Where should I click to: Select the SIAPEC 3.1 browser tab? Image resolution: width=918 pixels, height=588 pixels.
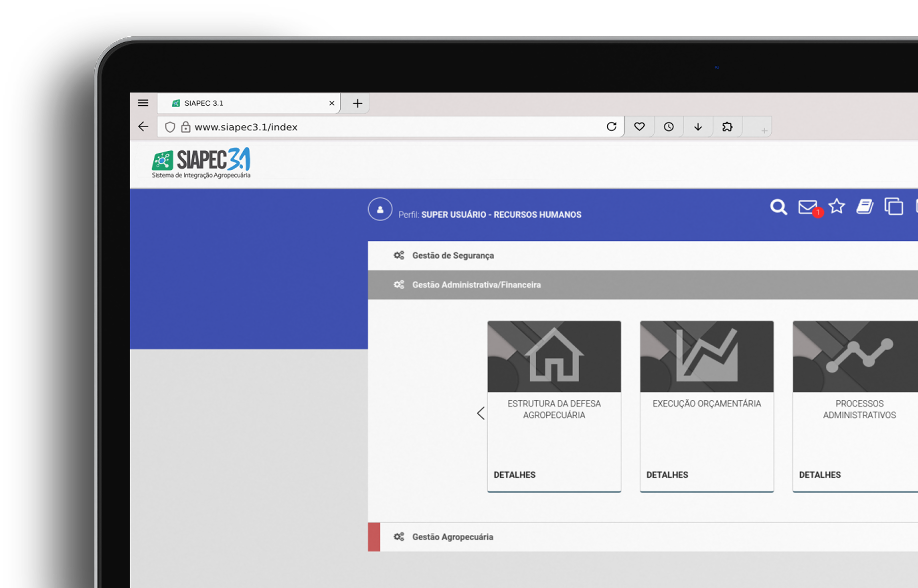(x=248, y=103)
